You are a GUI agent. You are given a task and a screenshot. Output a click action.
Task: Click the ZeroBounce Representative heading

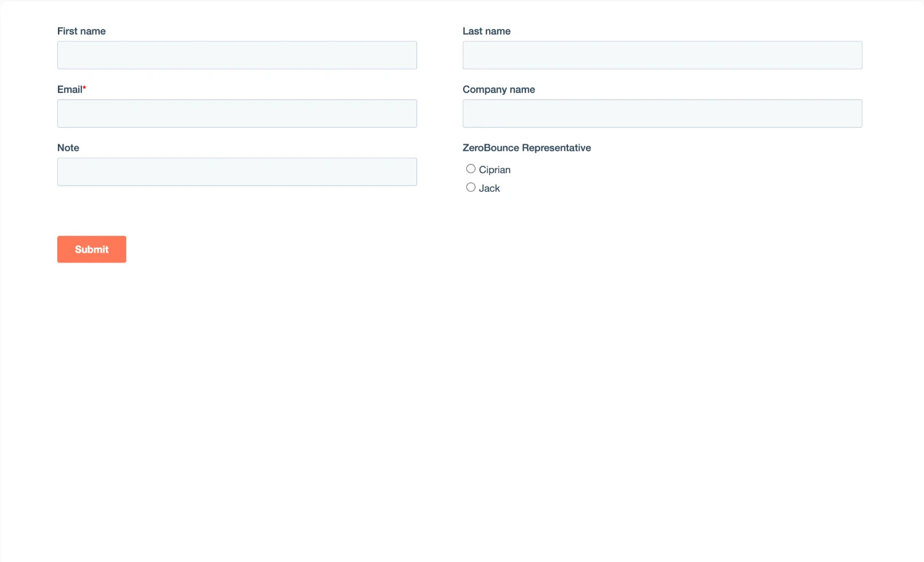pyautogui.click(x=527, y=147)
